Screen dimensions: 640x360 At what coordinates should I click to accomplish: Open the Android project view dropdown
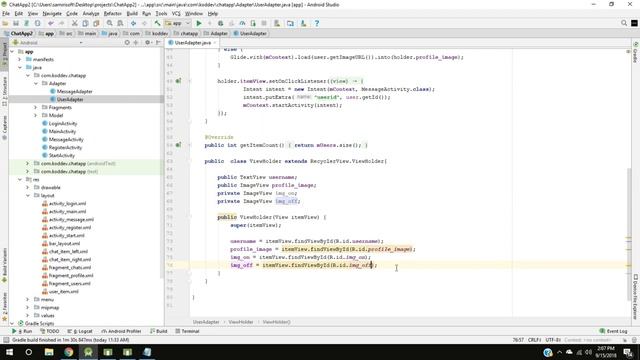(x=47, y=42)
